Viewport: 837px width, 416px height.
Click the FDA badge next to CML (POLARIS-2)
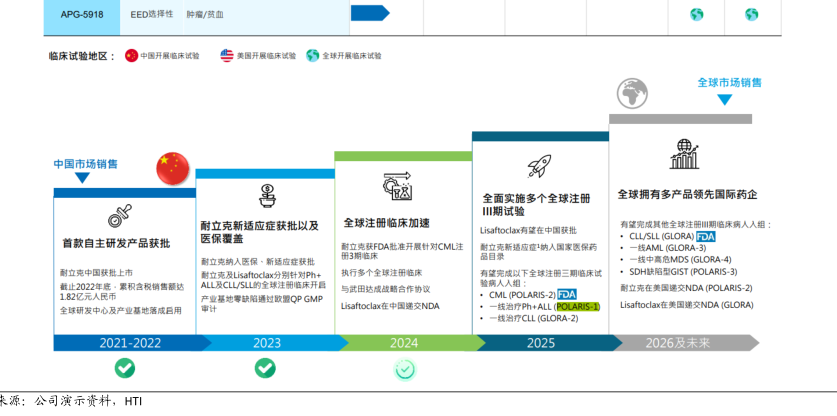567,294
